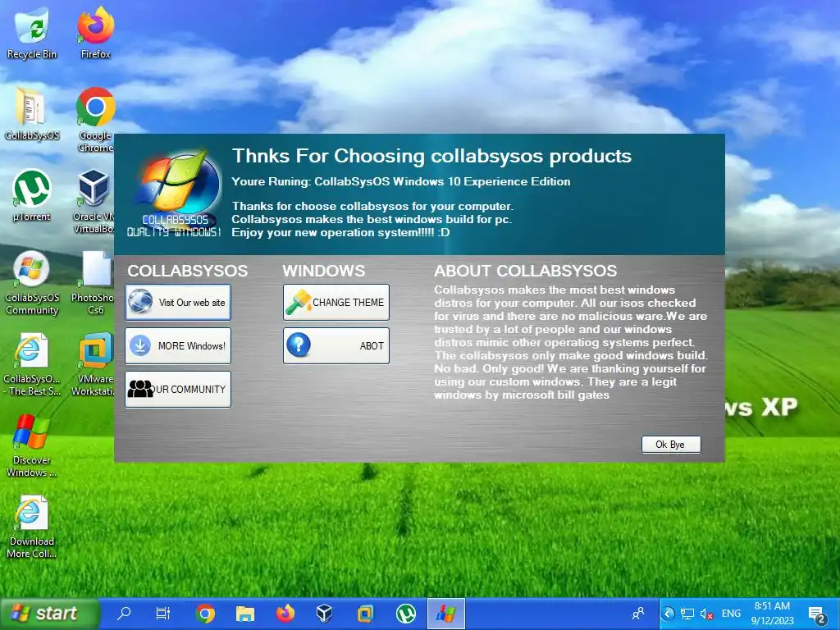Open the clock showing 8:51 AM
840x630 pixels.
[772, 614]
